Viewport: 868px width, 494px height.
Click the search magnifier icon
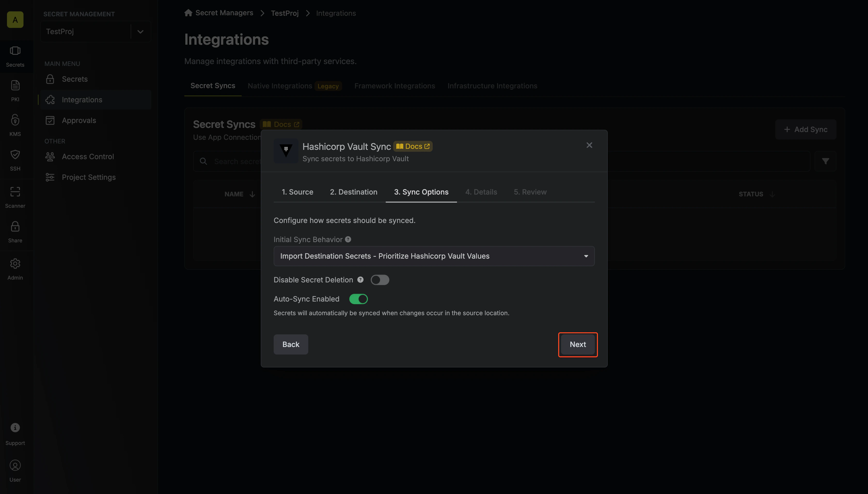(203, 161)
